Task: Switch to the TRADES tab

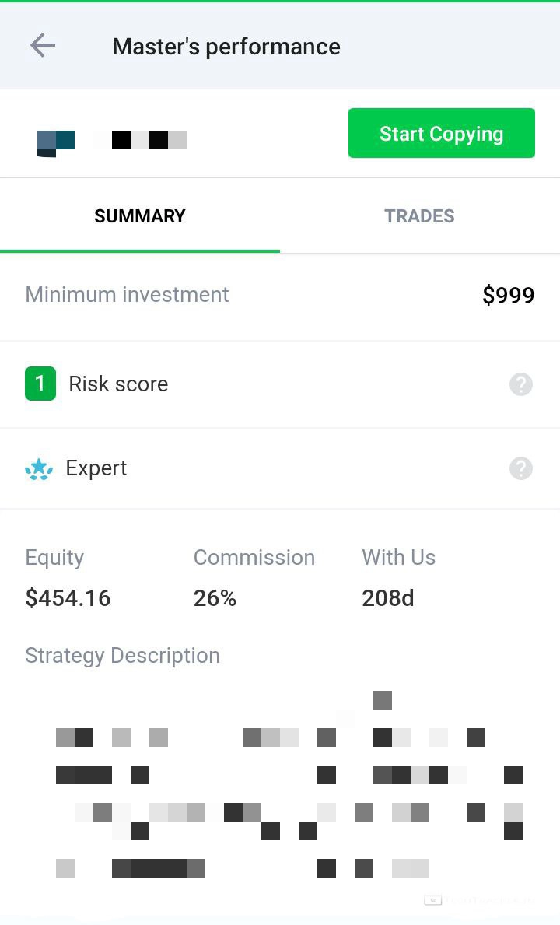Action: pos(419,216)
